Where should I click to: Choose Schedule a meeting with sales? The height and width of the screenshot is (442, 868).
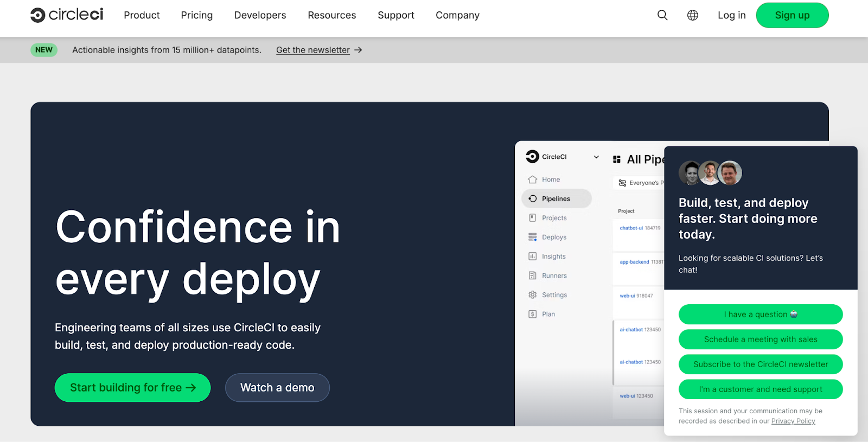pos(761,339)
